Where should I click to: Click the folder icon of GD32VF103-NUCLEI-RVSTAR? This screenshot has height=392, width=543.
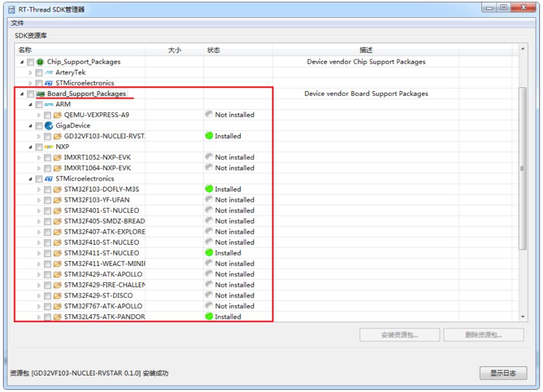(x=57, y=136)
